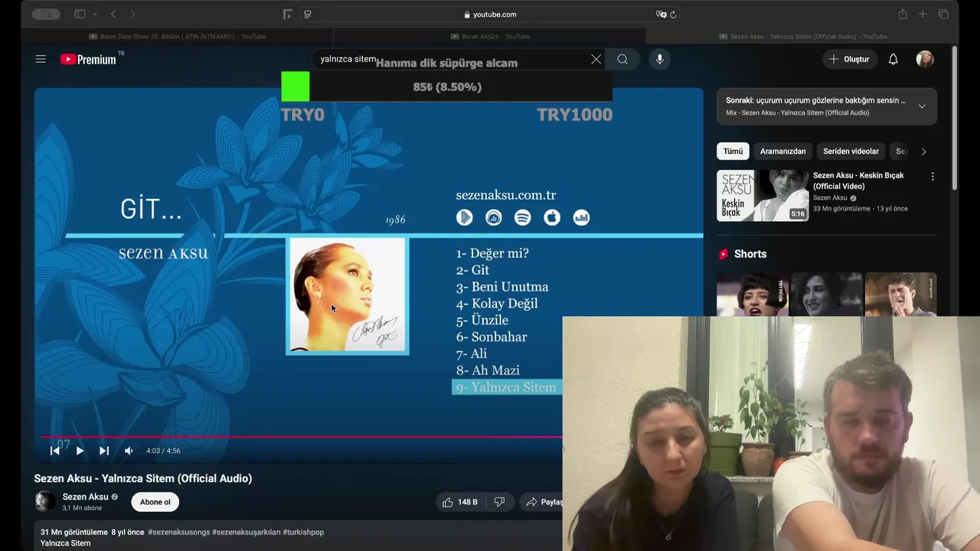980x551 pixels.
Task: Open the Safari reader page menu icon
Action: [308, 14]
